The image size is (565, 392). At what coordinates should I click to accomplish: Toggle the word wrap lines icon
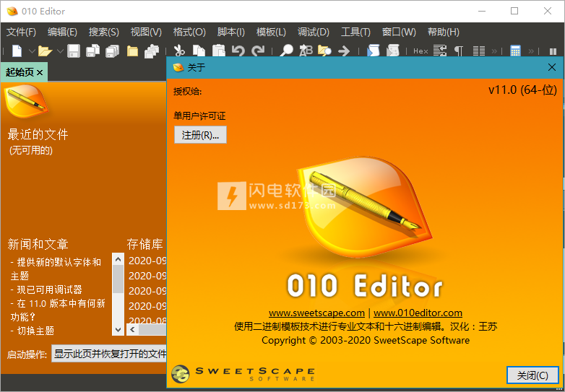(x=439, y=51)
